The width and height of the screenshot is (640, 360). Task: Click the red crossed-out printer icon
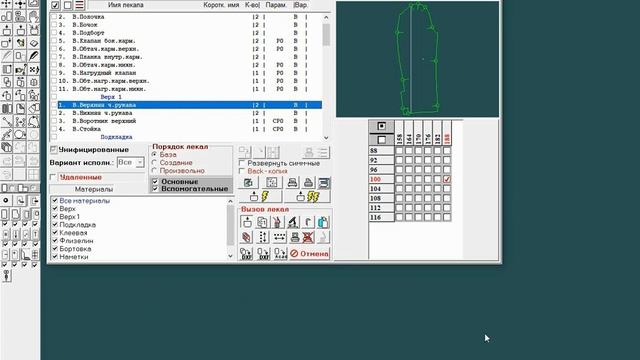[x=308, y=237]
